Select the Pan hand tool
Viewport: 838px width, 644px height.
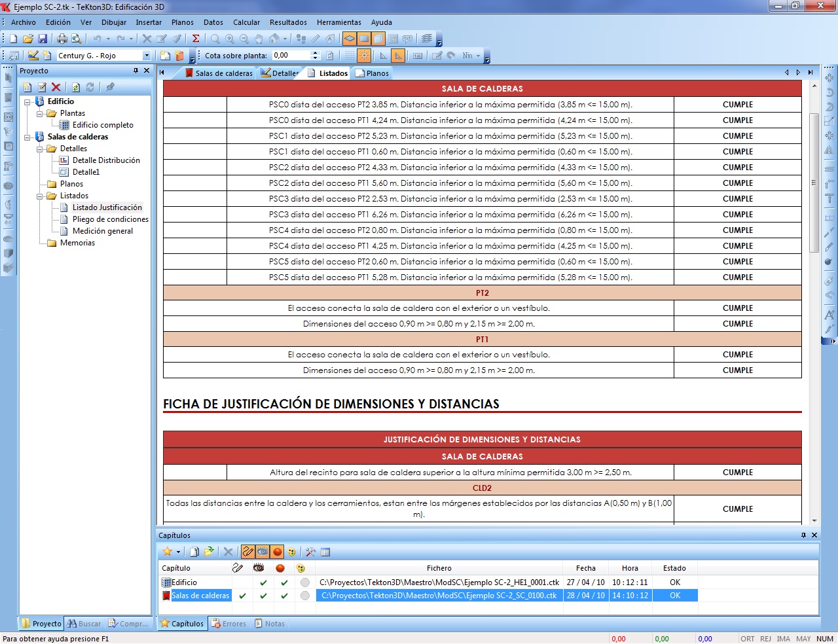(x=259, y=39)
